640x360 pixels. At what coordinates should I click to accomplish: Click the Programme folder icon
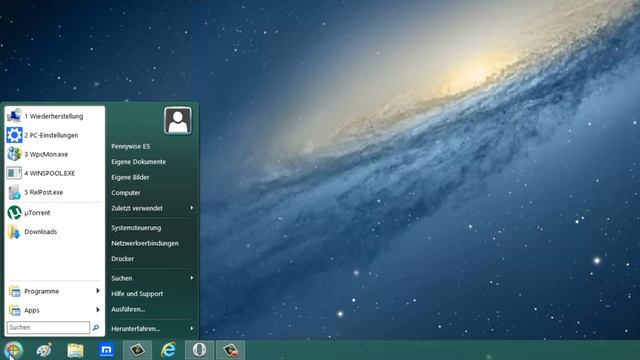tap(15, 291)
